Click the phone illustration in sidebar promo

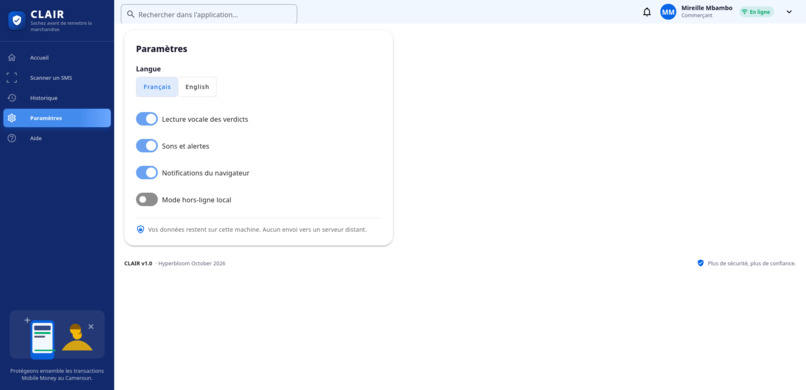(42, 339)
